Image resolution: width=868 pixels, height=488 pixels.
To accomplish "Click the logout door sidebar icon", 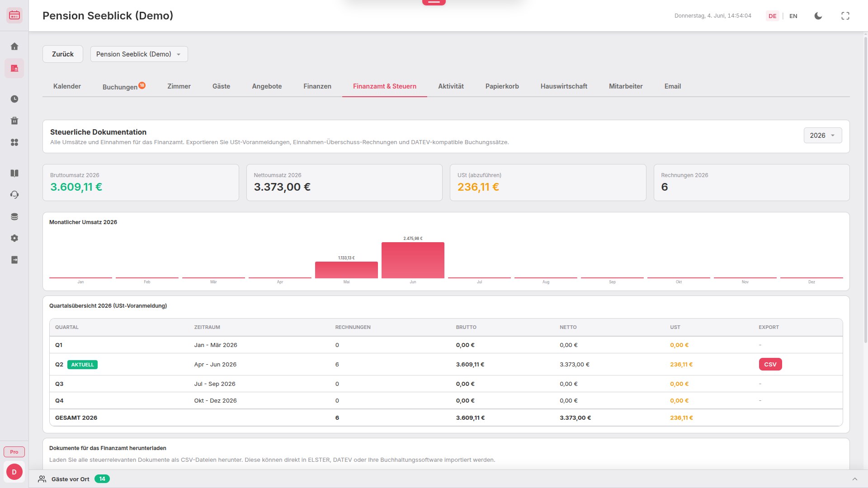I will [x=14, y=260].
